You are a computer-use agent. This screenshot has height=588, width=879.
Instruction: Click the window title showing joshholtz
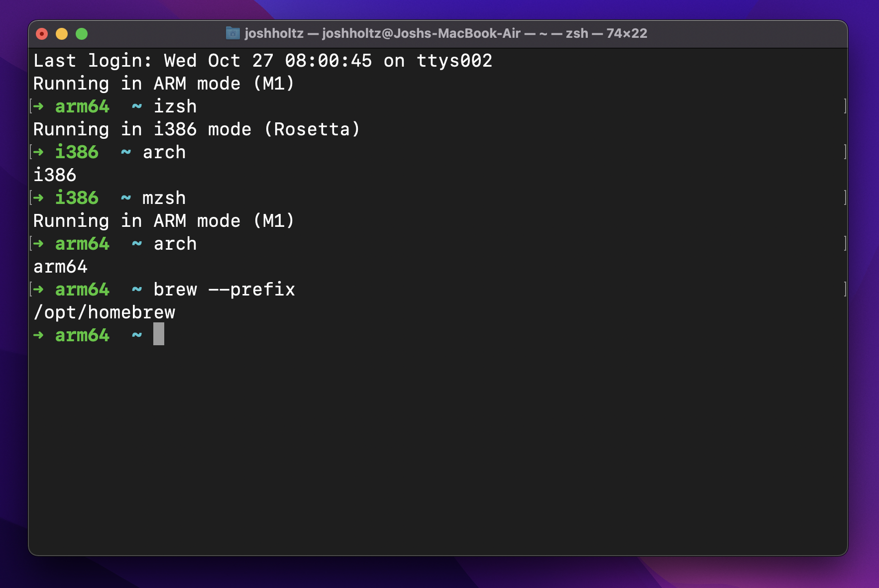274,33
